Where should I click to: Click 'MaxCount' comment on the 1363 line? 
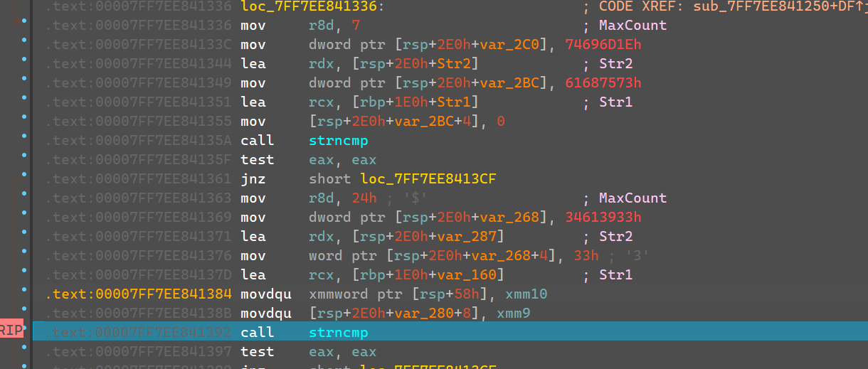point(633,198)
